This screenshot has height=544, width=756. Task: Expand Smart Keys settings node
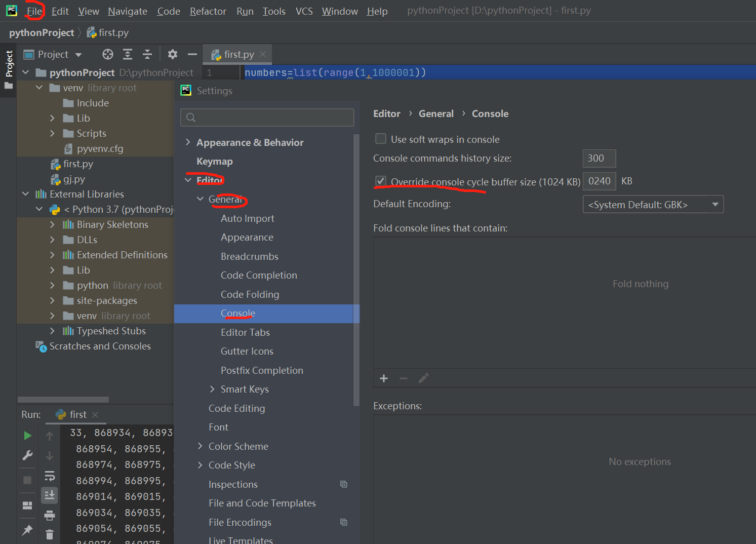[x=212, y=389]
